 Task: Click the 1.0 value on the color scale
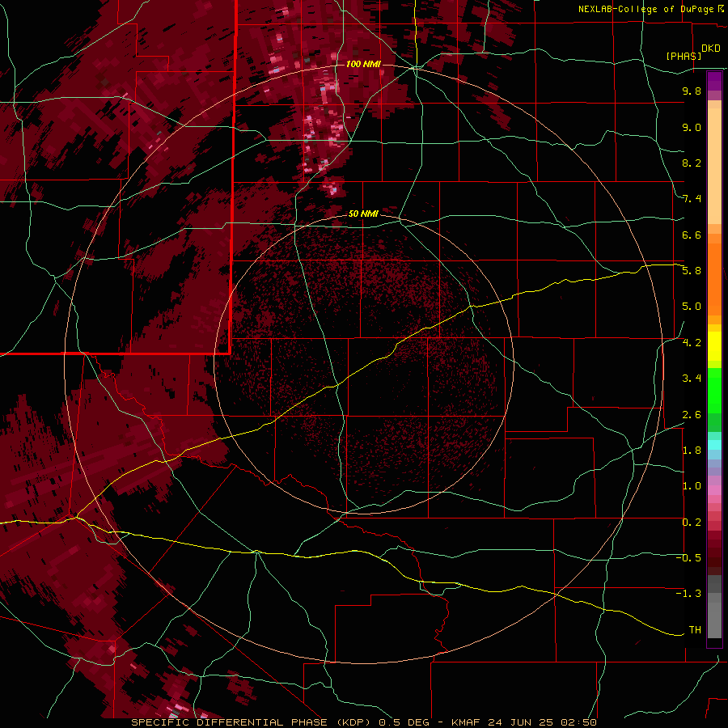[692, 486]
